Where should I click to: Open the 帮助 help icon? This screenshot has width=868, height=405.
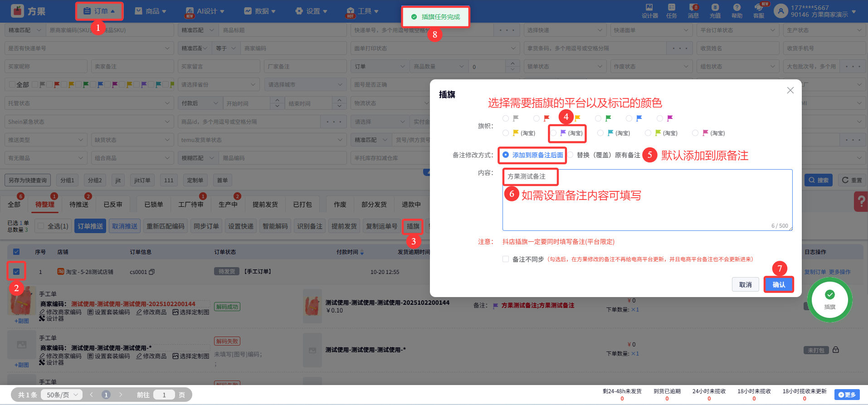737,11
